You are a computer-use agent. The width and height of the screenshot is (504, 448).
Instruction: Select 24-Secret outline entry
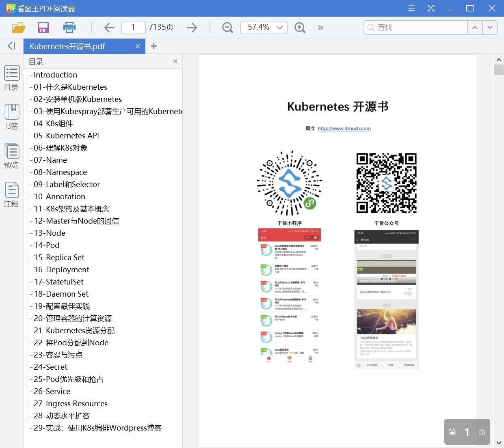point(50,367)
